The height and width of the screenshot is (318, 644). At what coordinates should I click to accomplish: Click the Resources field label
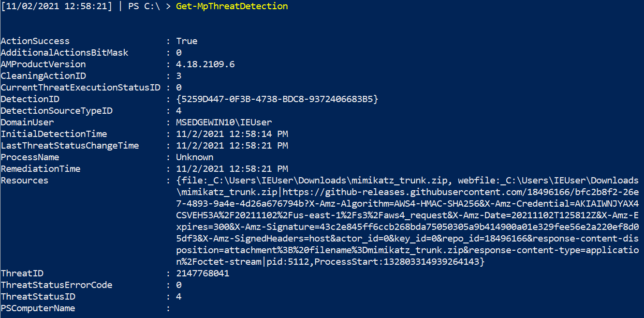[25, 181]
